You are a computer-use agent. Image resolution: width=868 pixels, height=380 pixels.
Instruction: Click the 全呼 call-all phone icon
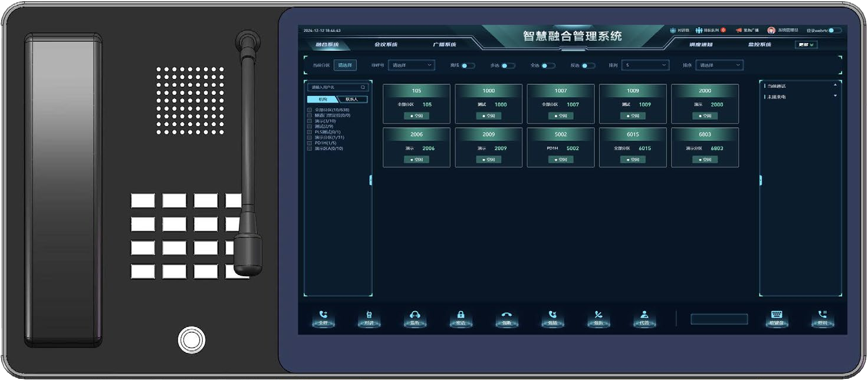[323, 315]
